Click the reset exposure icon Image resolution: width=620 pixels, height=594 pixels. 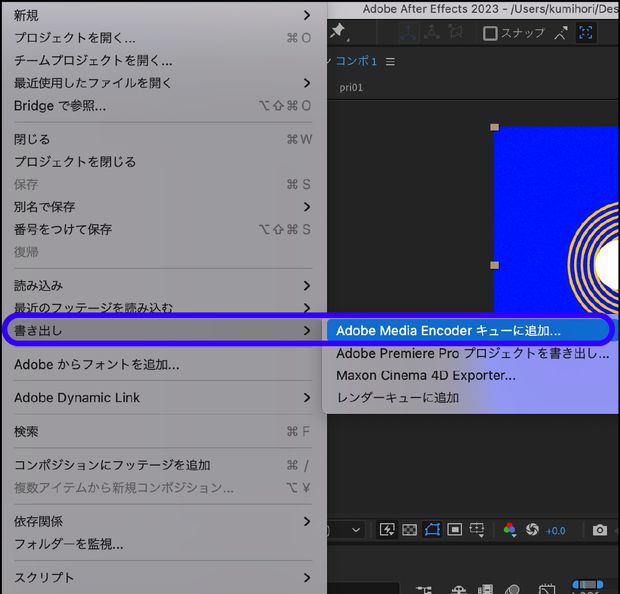[x=532, y=530]
